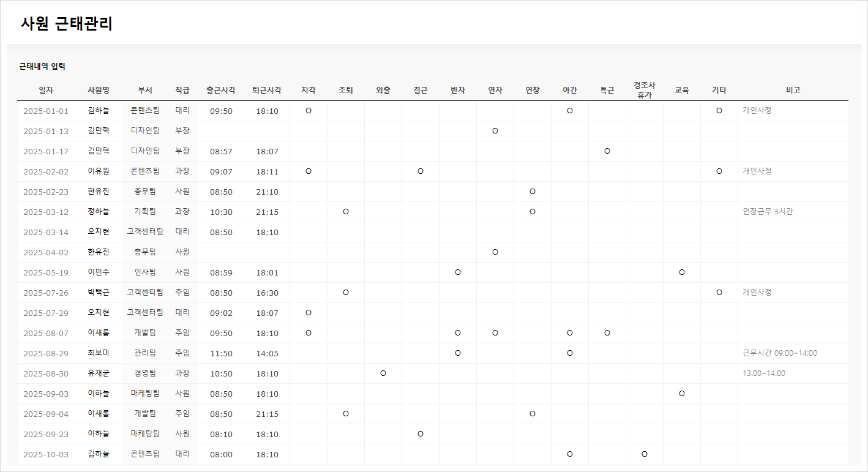868x472 pixels.
Task: Select the 인사팀 department cell
Action: coord(145,272)
